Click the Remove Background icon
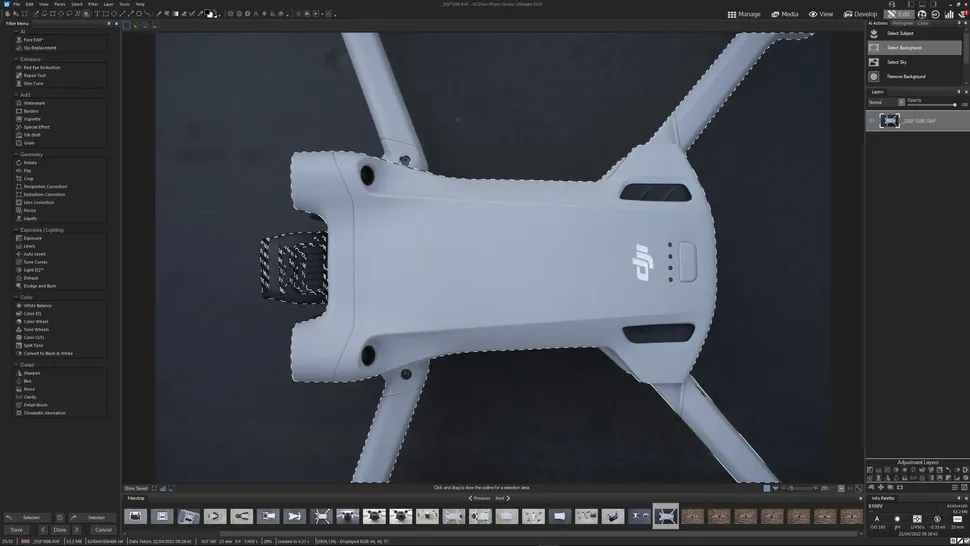 [874, 76]
